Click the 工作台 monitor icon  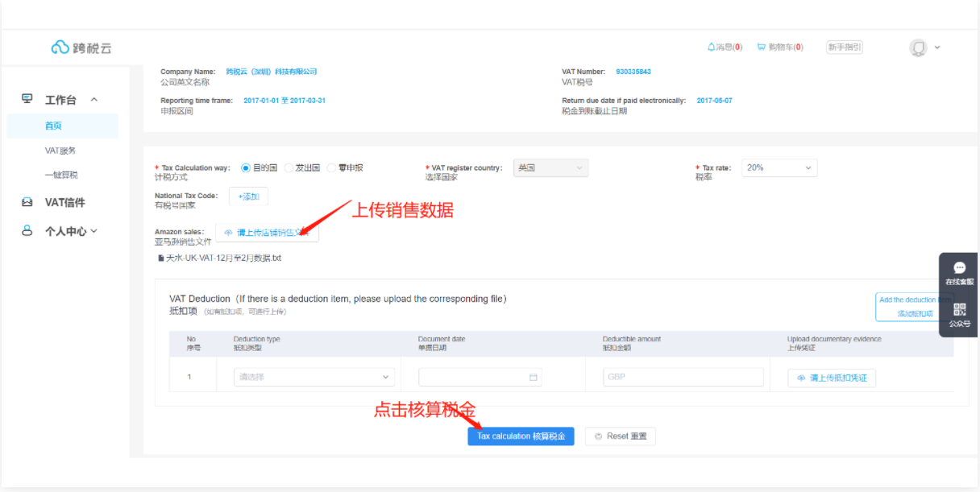coord(27,99)
